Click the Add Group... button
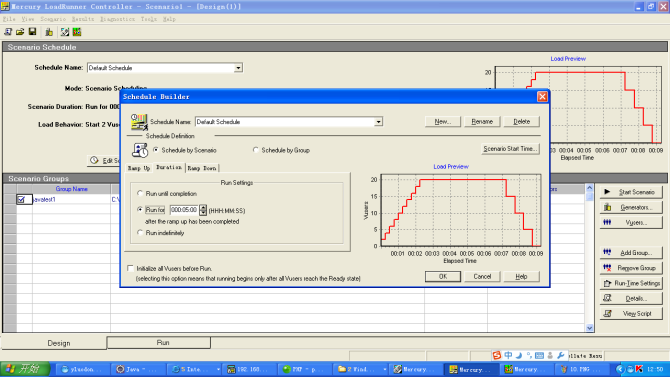The height and width of the screenshot is (377, 670). (631, 253)
